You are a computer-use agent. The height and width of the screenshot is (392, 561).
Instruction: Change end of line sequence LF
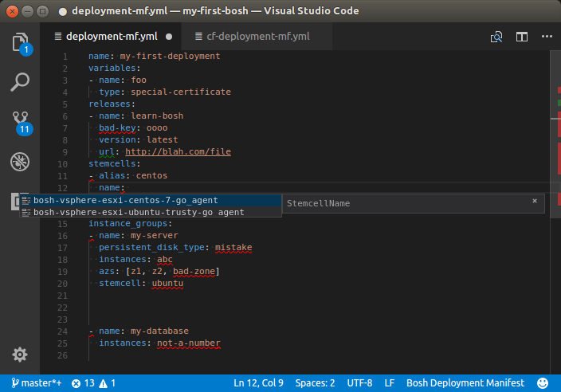[389, 383]
